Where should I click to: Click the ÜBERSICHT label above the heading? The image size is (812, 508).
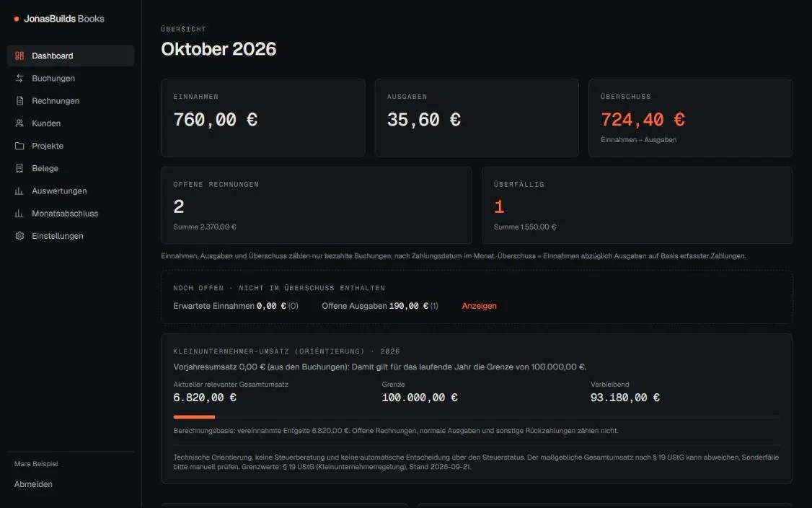183,29
